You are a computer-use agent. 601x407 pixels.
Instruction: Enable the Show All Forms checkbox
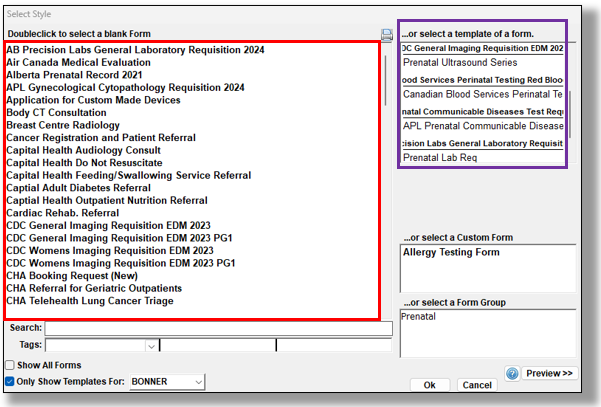pos(10,365)
